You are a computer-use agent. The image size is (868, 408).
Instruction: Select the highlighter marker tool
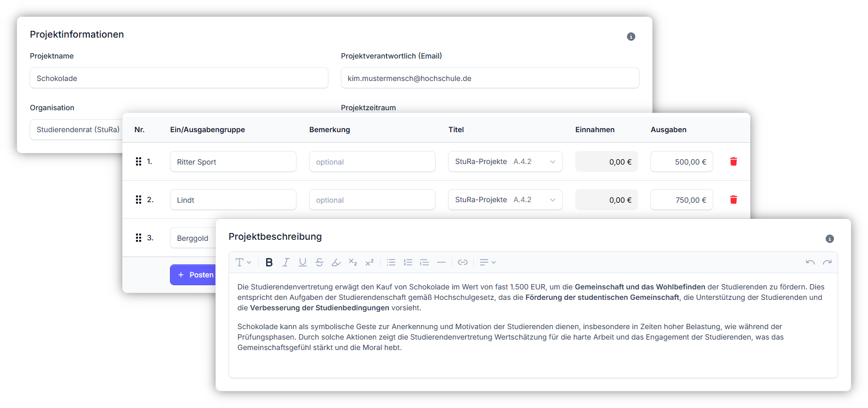tap(336, 262)
